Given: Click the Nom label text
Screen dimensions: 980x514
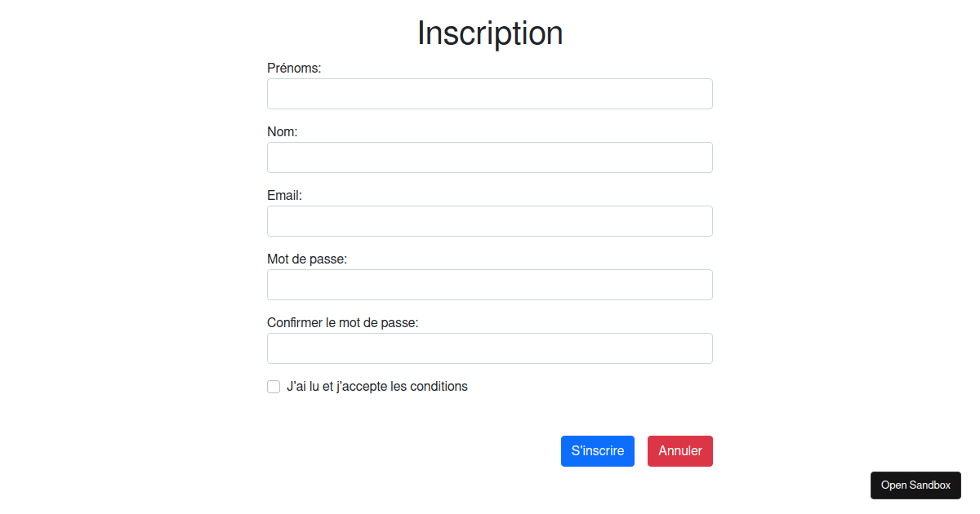Looking at the screenshot, I should click(x=282, y=131).
